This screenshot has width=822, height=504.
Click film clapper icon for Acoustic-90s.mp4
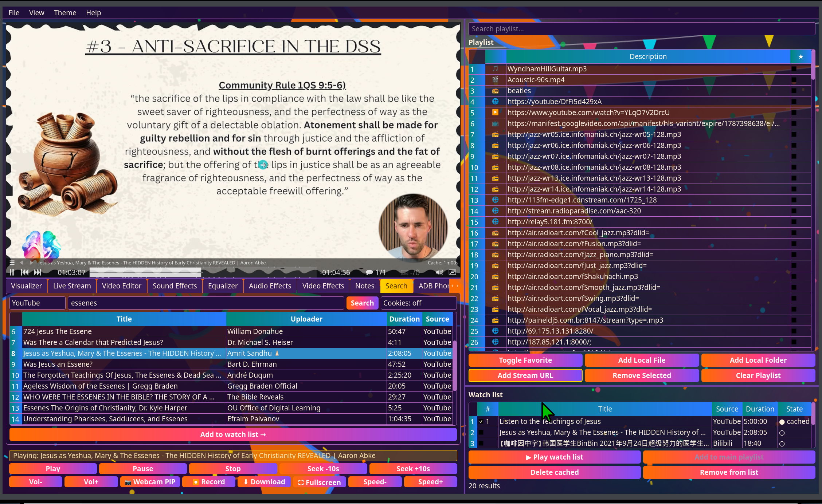click(x=495, y=79)
